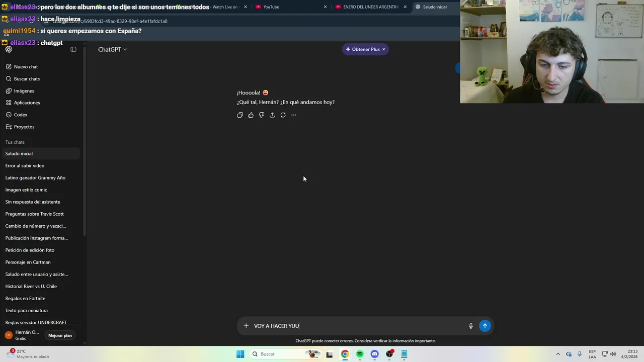Viewport: 644px width, 362px height.
Task: Open chat Saludo entre usuario y asiste...
Action: (x=40, y=274)
